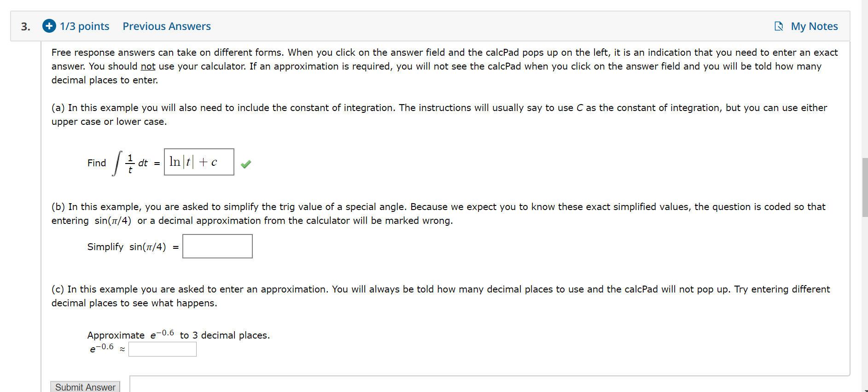Image resolution: width=868 pixels, height=392 pixels.
Task: Open the My Notes link text
Action: (814, 26)
